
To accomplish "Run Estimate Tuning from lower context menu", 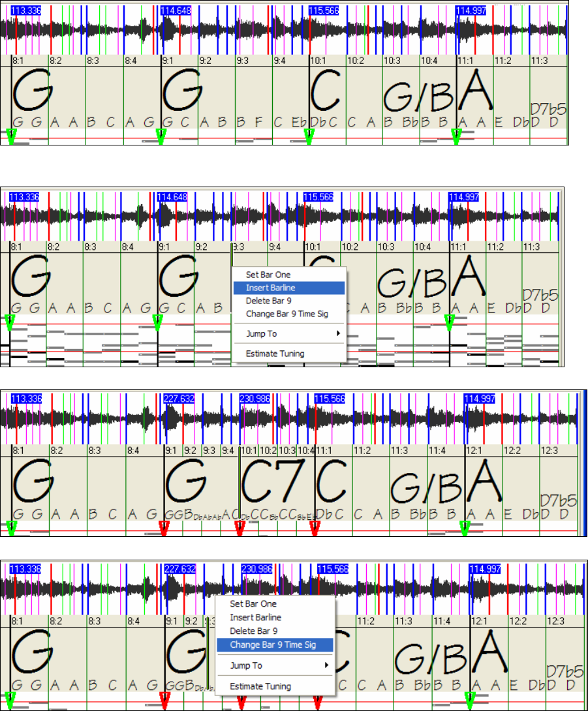I will 260,686.
